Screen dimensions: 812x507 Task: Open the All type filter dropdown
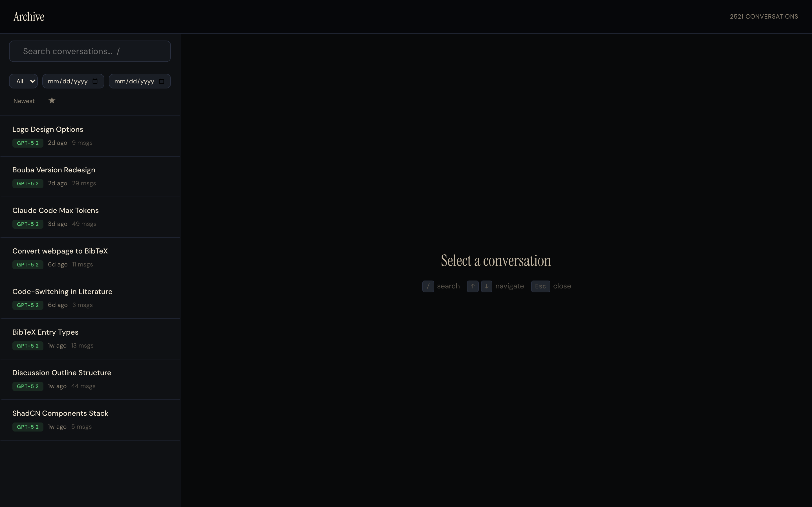tap(23, 81)
